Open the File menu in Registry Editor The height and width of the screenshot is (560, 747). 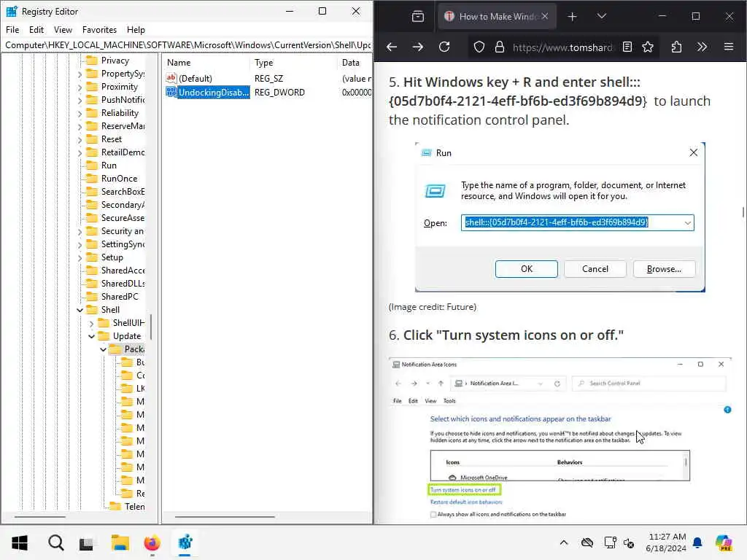click(12, 29)
